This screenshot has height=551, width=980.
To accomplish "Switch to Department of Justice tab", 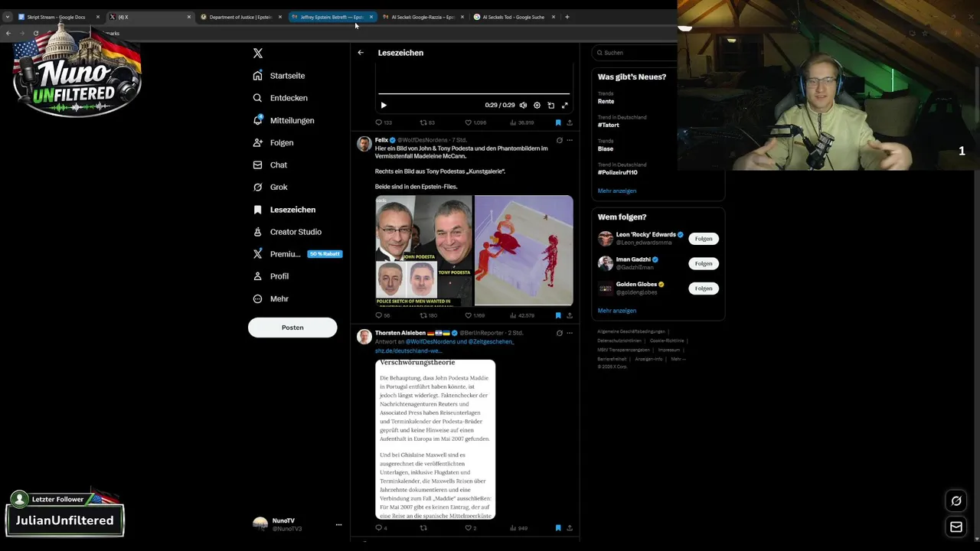I will pos(240,17).
